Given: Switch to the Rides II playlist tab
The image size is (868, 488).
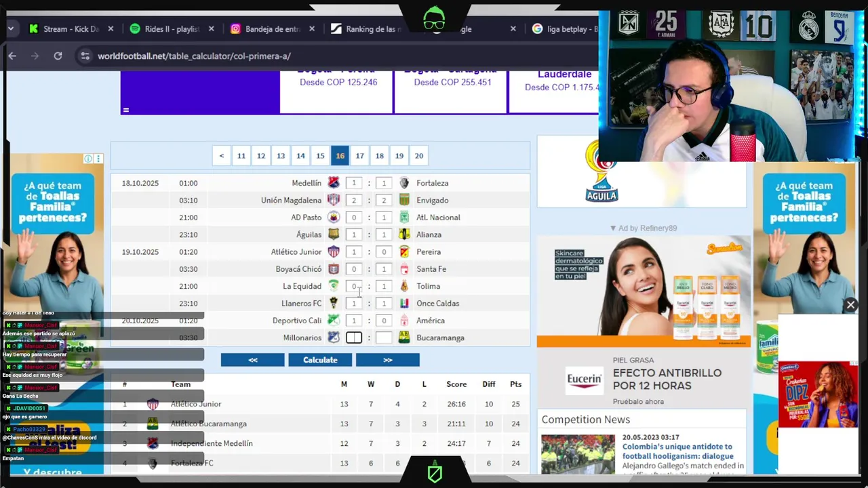Looking at the screenshot, I should [164, 29].
